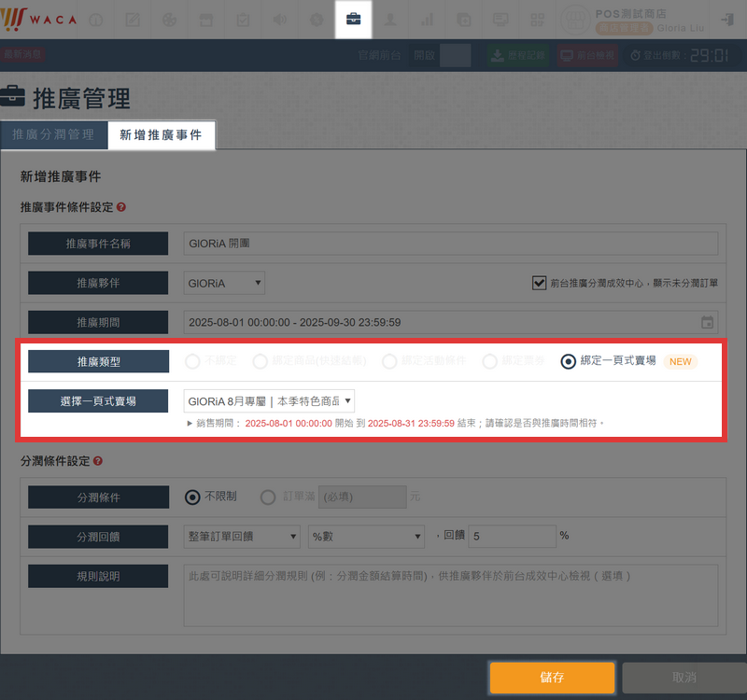Select the 綁定活動條件 radio option

click(389, 361)
